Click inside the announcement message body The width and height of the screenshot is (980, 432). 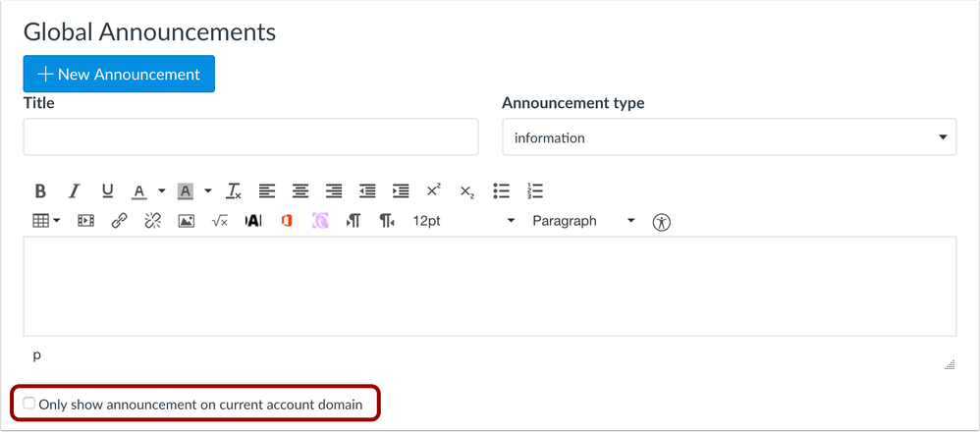tap(489, 287)
